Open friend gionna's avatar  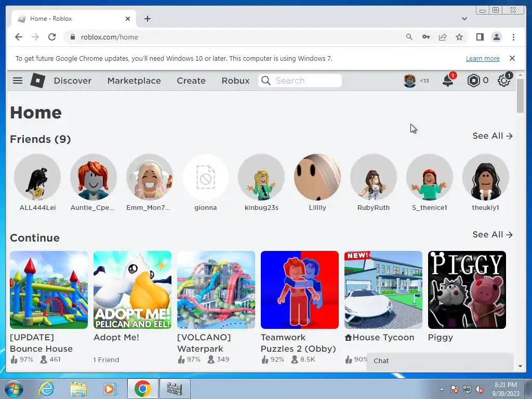click(205, 177)
